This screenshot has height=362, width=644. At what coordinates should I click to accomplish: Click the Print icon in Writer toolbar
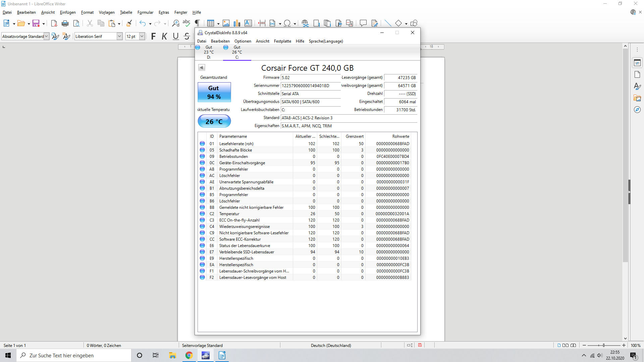65,23
